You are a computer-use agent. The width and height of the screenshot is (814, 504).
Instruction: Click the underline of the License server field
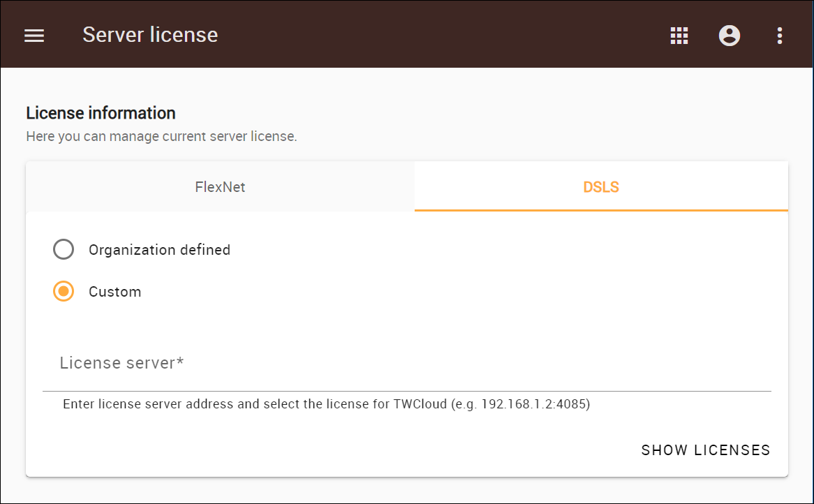(x=406, y=391)
